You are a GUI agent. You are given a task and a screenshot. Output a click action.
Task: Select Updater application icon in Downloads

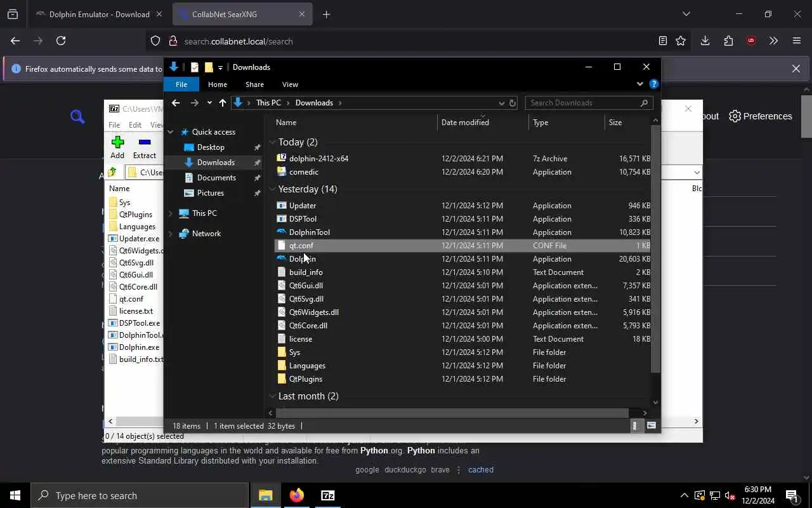pyautogui.click(x=282, y=206)
